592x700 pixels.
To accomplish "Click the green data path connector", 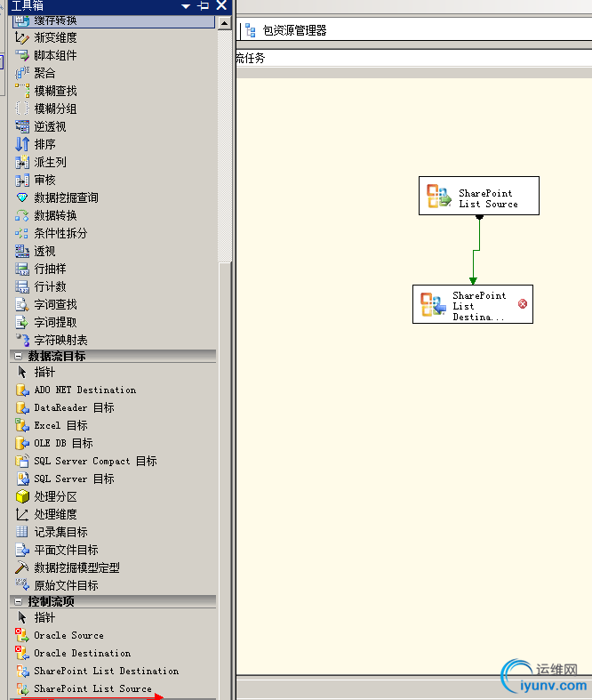I will pos(476,250).
